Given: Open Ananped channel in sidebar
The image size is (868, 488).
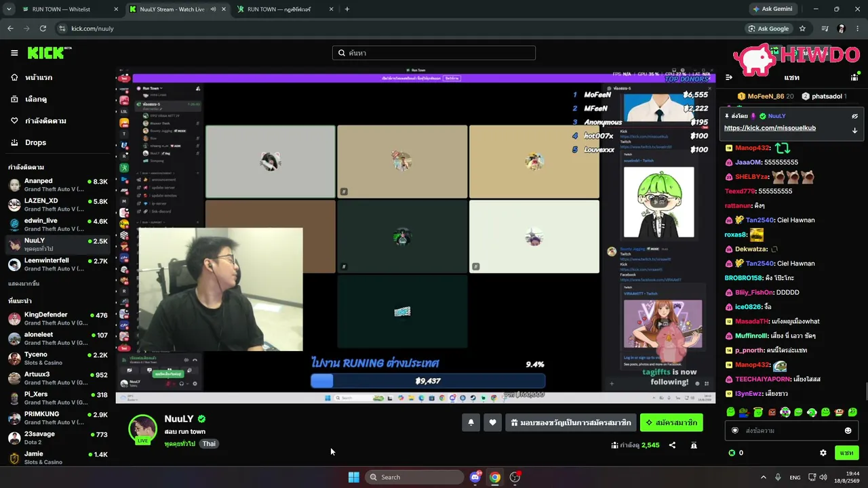Looking at the screenshot, I should point(58,185).
